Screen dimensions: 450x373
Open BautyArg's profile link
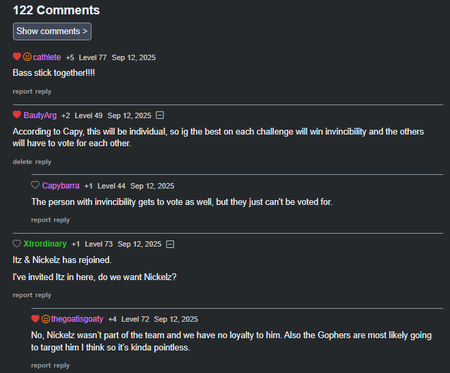(x=40, y=116)
